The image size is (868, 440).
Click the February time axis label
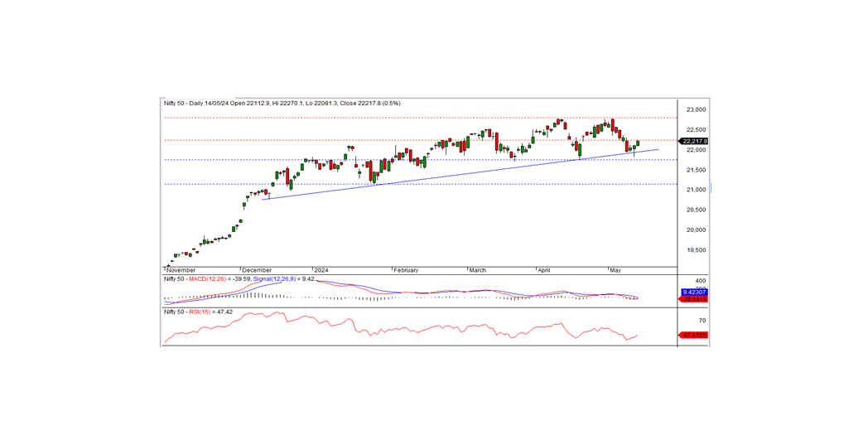click(x=406, y=270)
